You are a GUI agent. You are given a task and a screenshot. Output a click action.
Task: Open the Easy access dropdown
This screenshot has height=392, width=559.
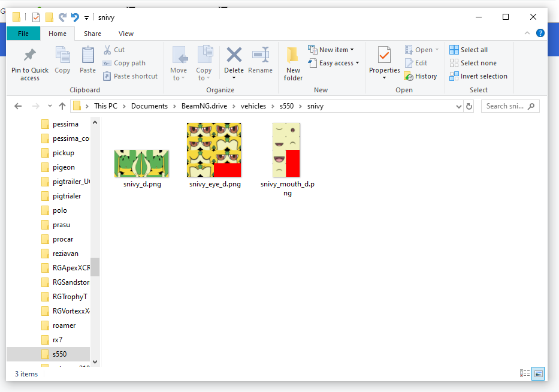coord(333,63)
